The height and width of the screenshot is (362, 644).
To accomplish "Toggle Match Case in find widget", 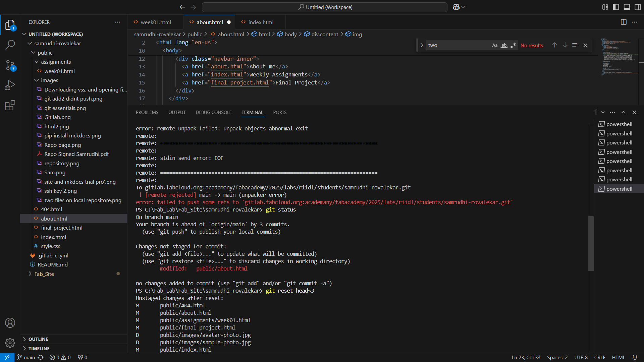I will pyautogui.click(x=495, y=45).
